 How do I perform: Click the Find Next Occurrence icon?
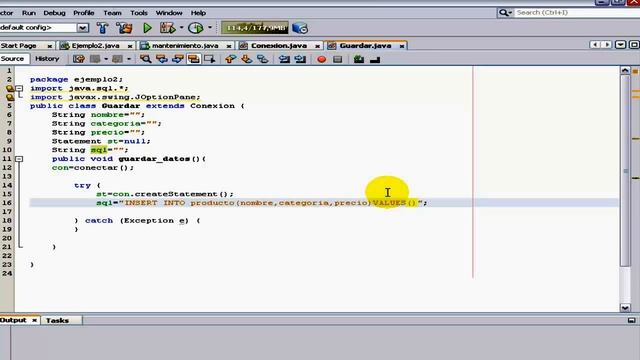(x=178, y=59)
